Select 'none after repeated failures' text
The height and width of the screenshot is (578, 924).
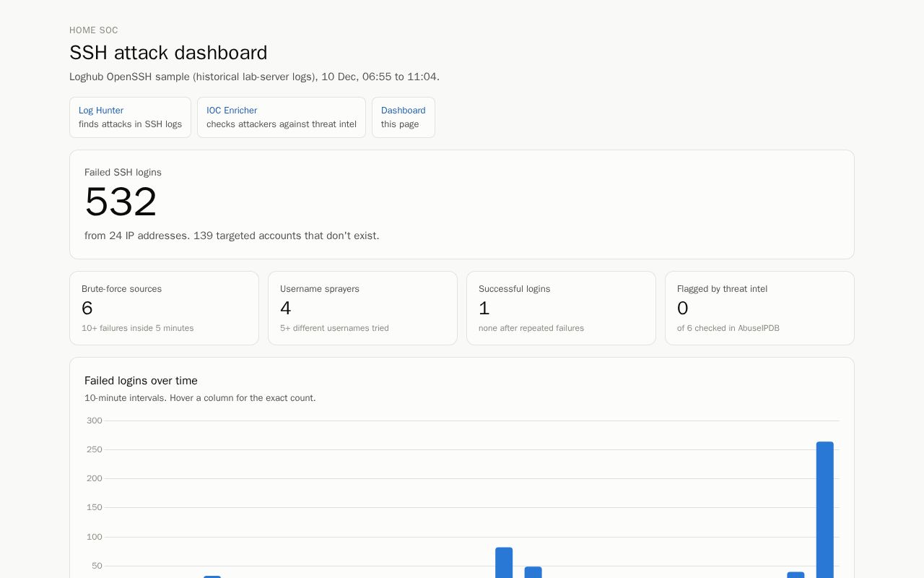click(x=531, y=328)
